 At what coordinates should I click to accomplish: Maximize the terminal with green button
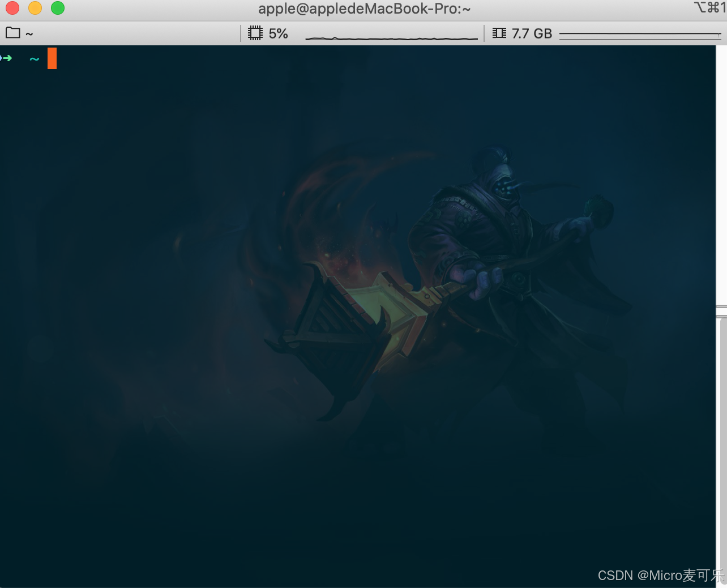coord(58,8)
